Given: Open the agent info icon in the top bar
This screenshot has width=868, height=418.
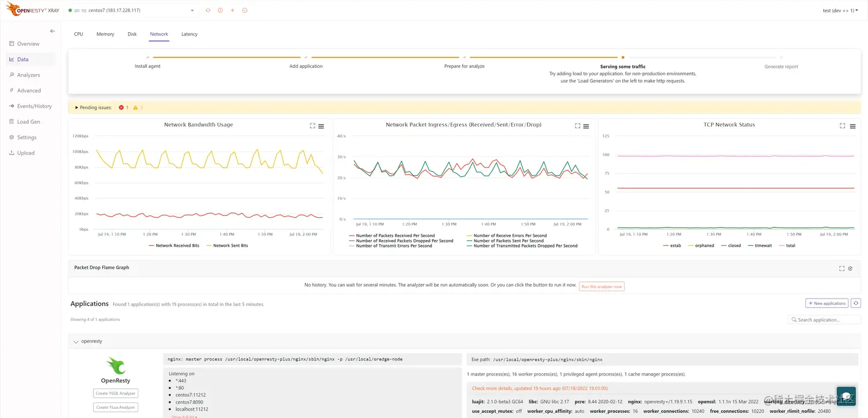Looking at the screenshot, I should (220, 10).
